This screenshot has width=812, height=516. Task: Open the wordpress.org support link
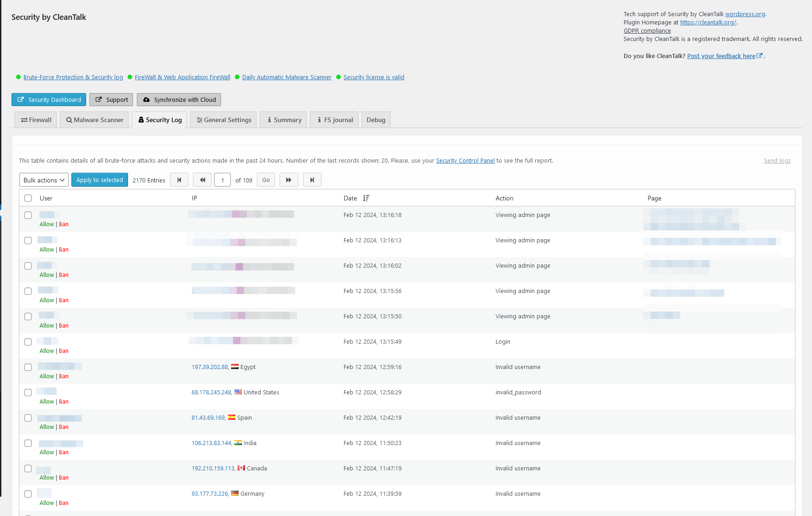[x=745, y=14]
